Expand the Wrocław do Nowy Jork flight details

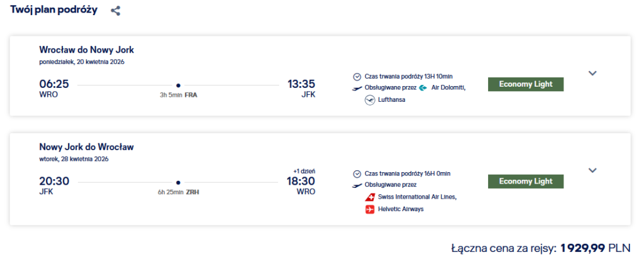(592, 73)
